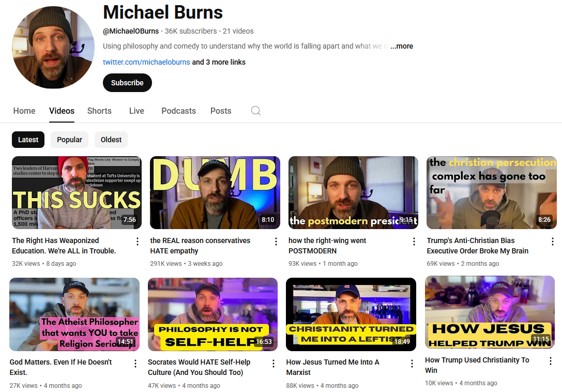Open options menu for 'The Right Has Weaponized Education' video
This screenshot has height=392, width=562.
[x=138, y=242]
